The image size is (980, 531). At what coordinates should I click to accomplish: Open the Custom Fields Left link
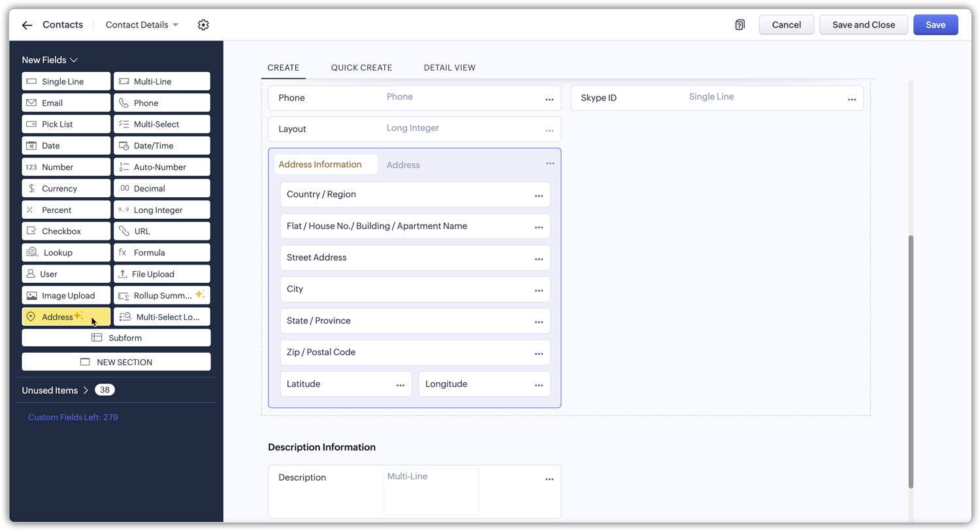tap(73, 417)
